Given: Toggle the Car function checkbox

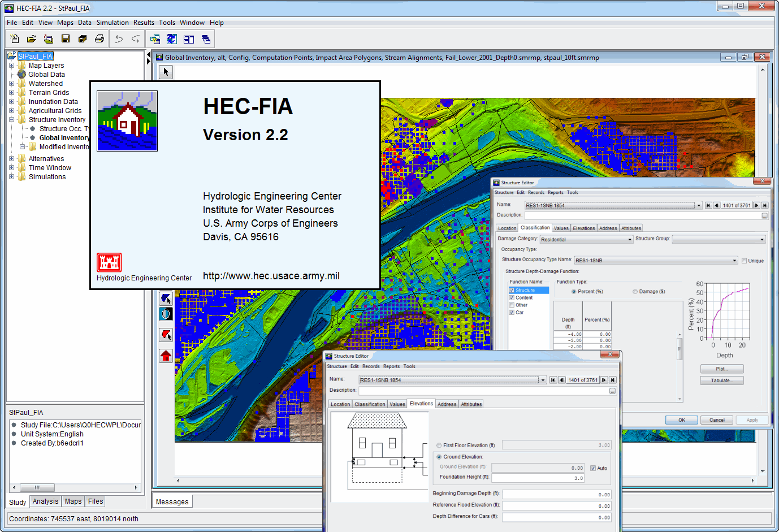Looking at the screenshot, I should [x=512, y=312].
